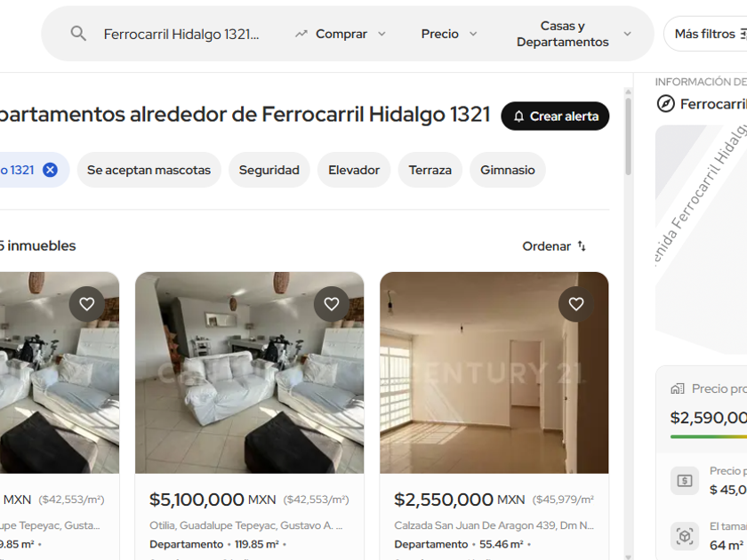Remove the Ferrocarril Hidalgo 1321 filter chip
747x560 pixels.
pos(50,170)
